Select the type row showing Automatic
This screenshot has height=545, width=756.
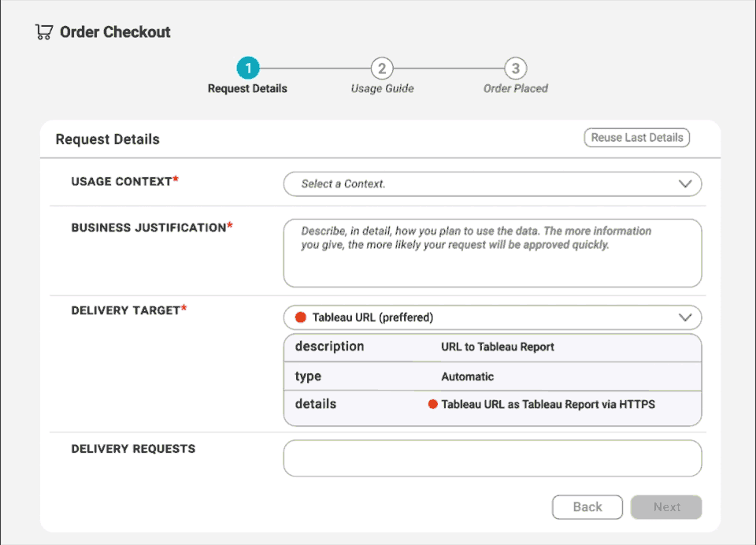[x=492, y=376]
